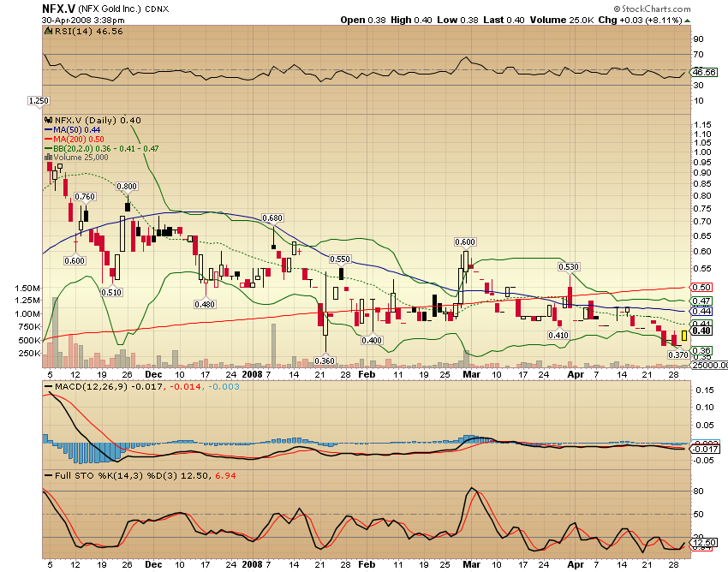Click the 0.600 price label near November low
This screenshot has height=572, width=728.
pos(75,260)
